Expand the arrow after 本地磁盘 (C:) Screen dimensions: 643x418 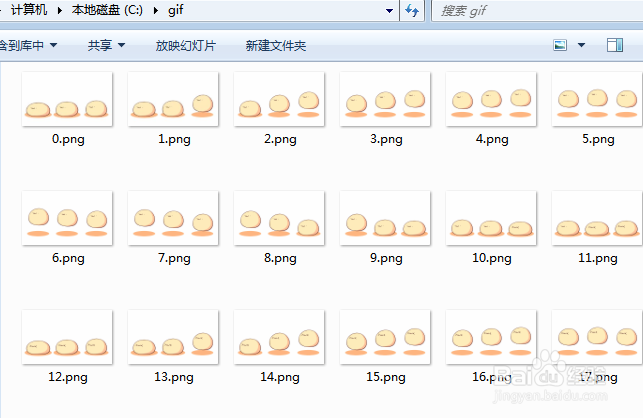click(156, 10)
